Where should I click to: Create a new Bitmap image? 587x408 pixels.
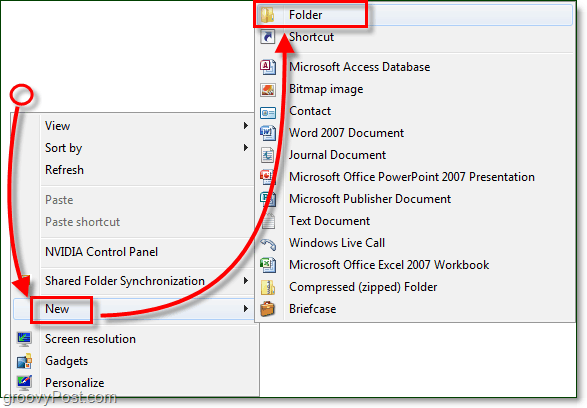(x=415, y=89)
